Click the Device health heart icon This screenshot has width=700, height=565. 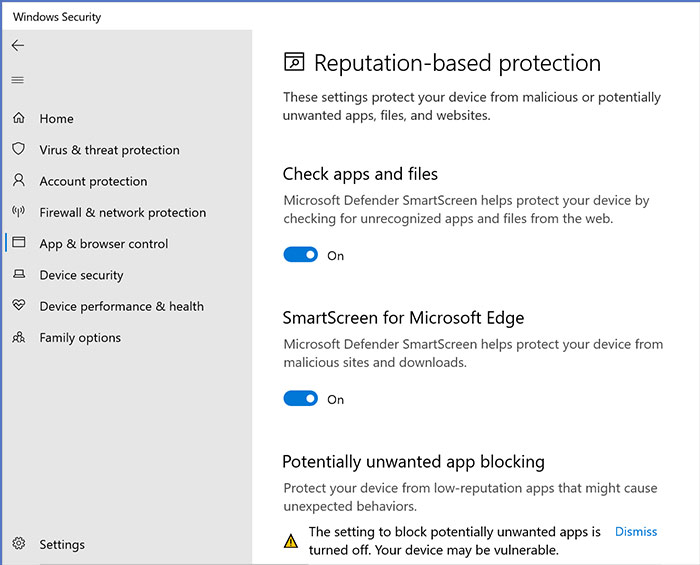coord(19,305)
